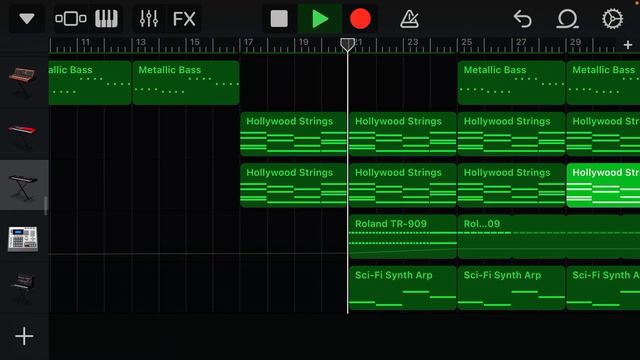Stop playback with the square button

point(279,19)
